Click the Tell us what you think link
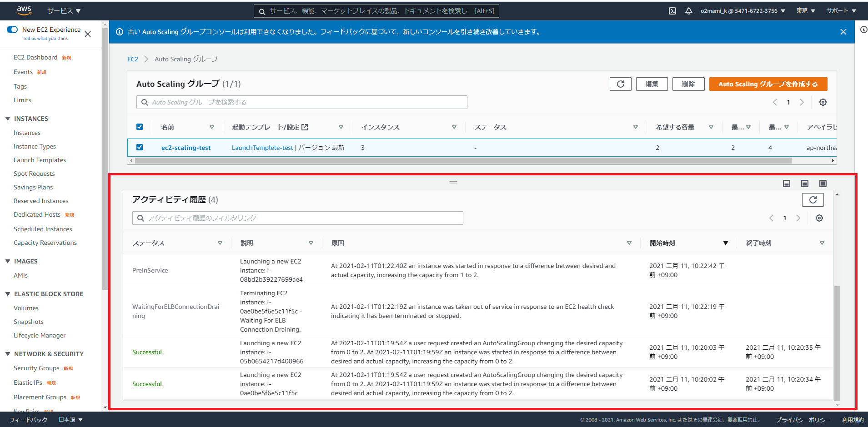Viewport: 868px width, 427px height. pyautogui.click(x=45, y=39)
